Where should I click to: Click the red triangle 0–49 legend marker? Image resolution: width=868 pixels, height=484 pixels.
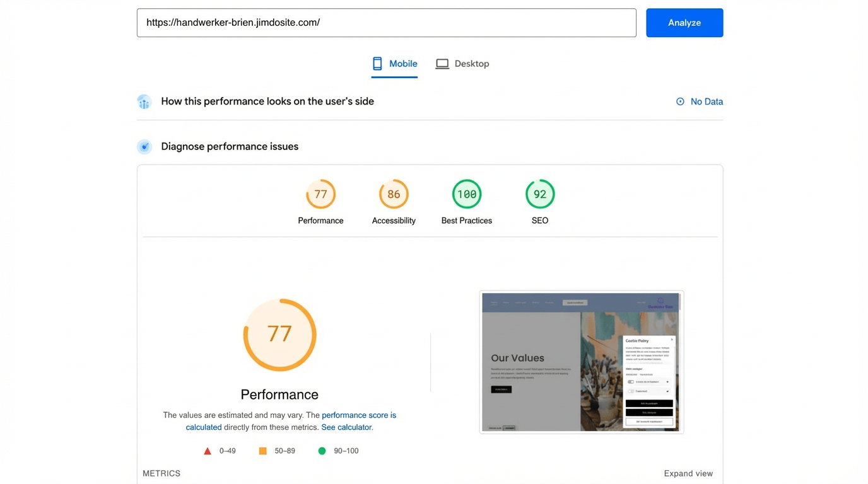(x=208, y=451)
